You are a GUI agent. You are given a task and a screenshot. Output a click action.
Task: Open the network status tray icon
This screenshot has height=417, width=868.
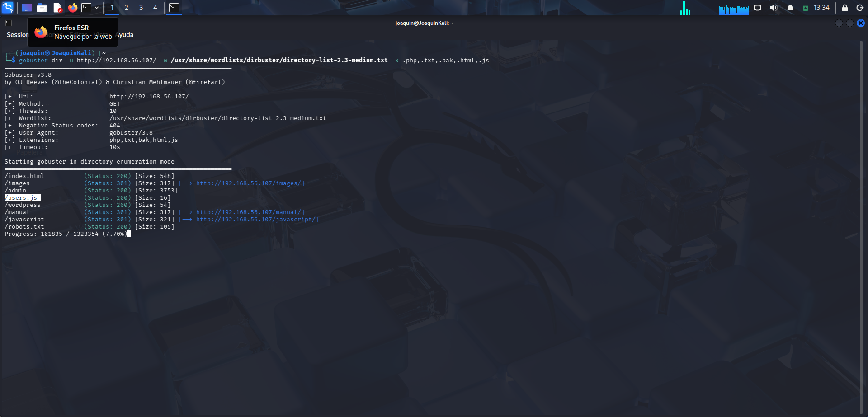(x=758, y=8)
